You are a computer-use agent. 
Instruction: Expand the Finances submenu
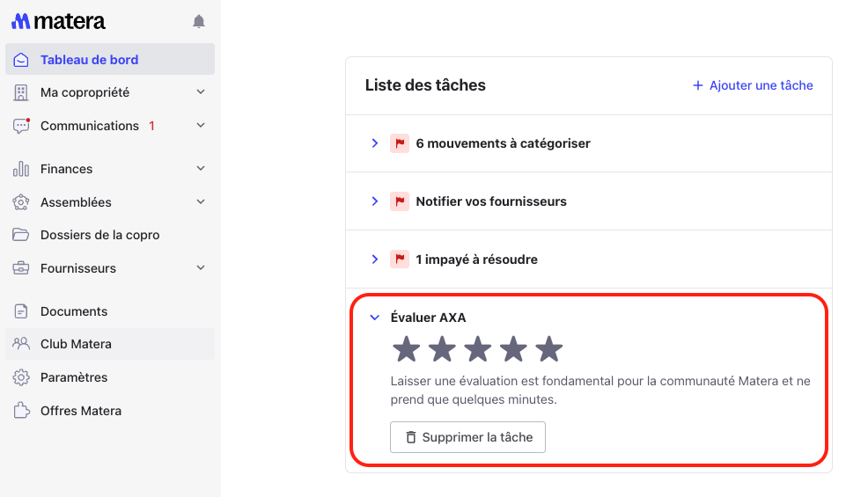201,169
